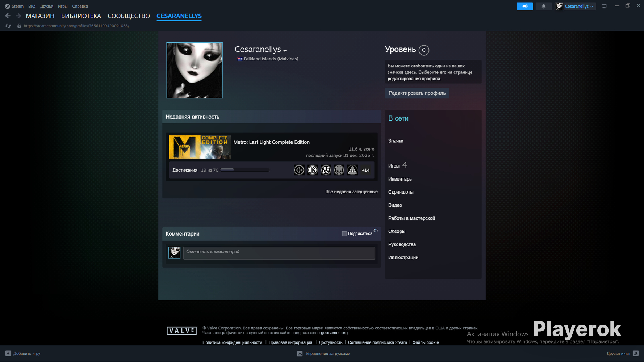Go back with the left arrow icon
644x362 pixels.
pos(8,16)
